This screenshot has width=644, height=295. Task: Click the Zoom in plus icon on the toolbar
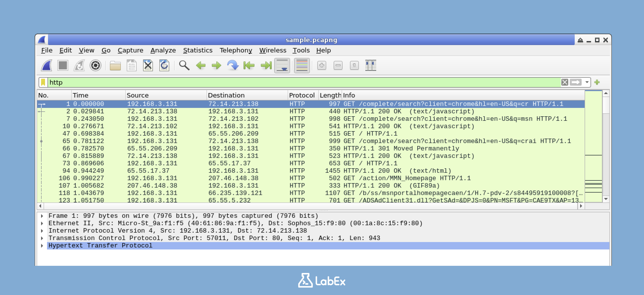click(322, 66)
